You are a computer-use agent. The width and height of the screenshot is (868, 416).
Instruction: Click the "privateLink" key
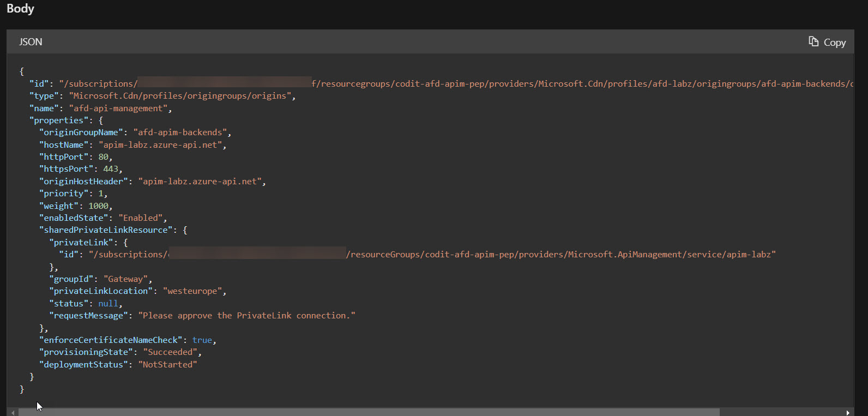click(x=81, y=243)
